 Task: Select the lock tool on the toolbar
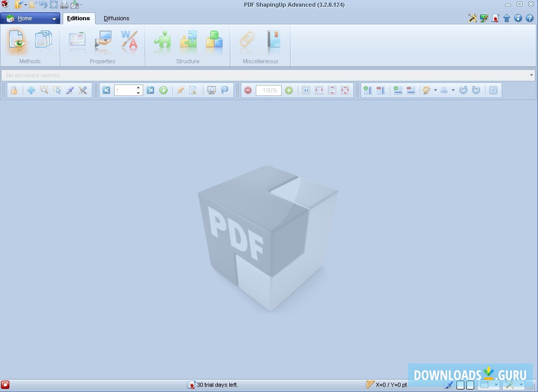14,90
